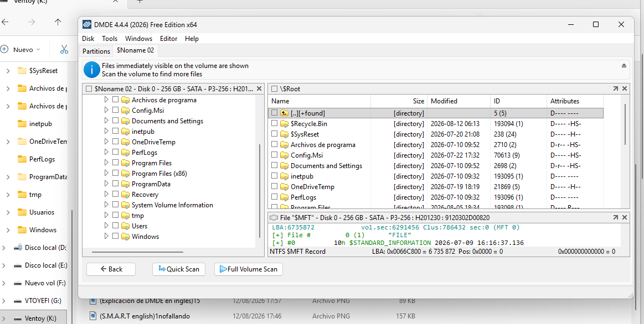Start a Quick Scan
644x324 pixels.
pyautogui.click(x=179, y=269)
